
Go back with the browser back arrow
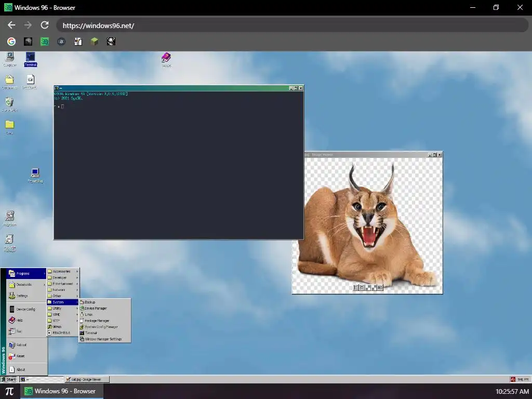pyautogui.click(x=11, y=25)
